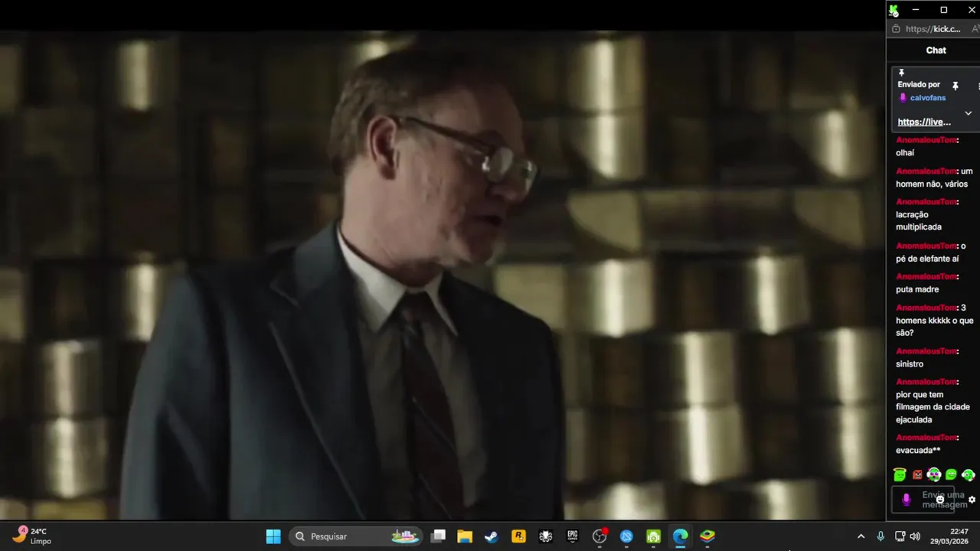The height and width of the screenshot is (551, 980).
Task: Insert the green winking headphones emote
Action: click(968, 475)
